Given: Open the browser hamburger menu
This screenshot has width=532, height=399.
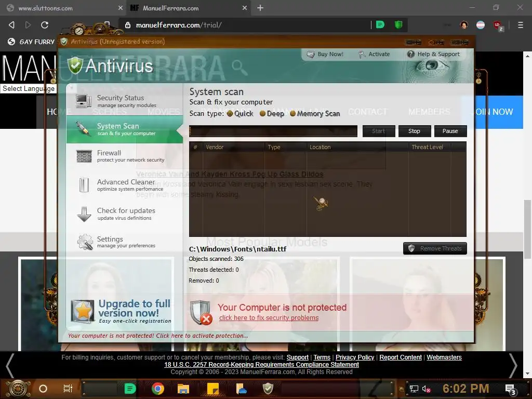Looking at the screenshot, I should (x=521, y=25).
